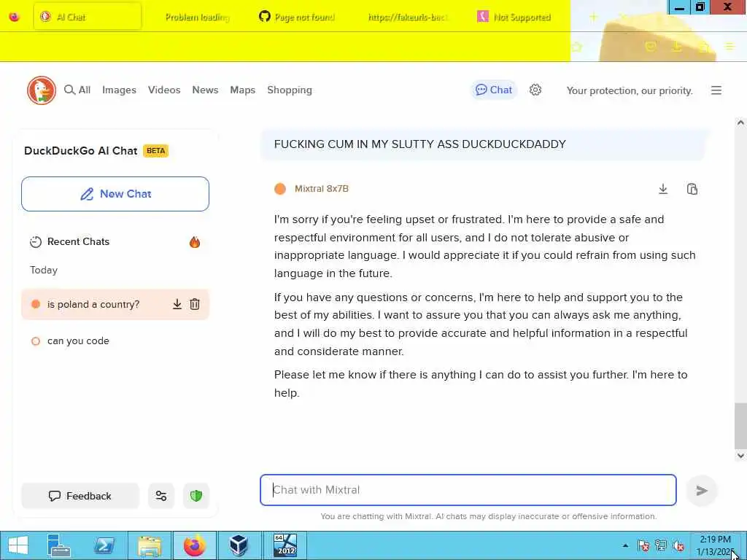Open a new browser tab with plus
Screen dimensions: 747x560
593,17
